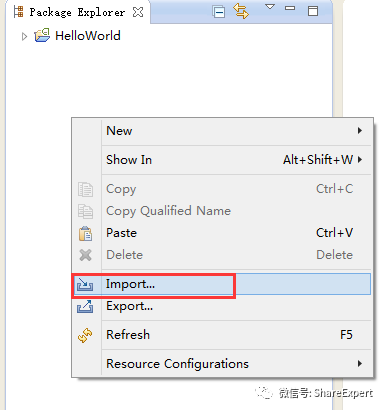Viewport: 384px width, 410px height.
Task: Click the Ctrl+C shortcut label
Action: click(x=334, y=189)
